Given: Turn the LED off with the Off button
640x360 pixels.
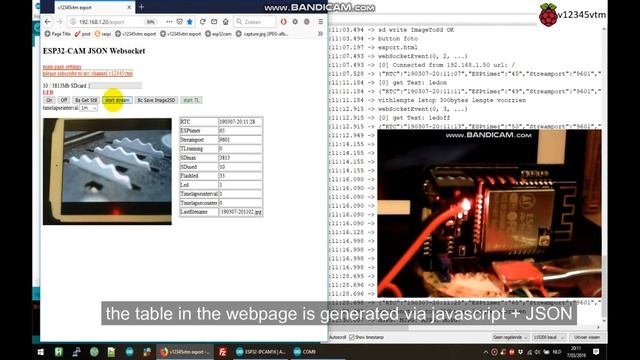Looking at the screenshot, I should (63, 100).
